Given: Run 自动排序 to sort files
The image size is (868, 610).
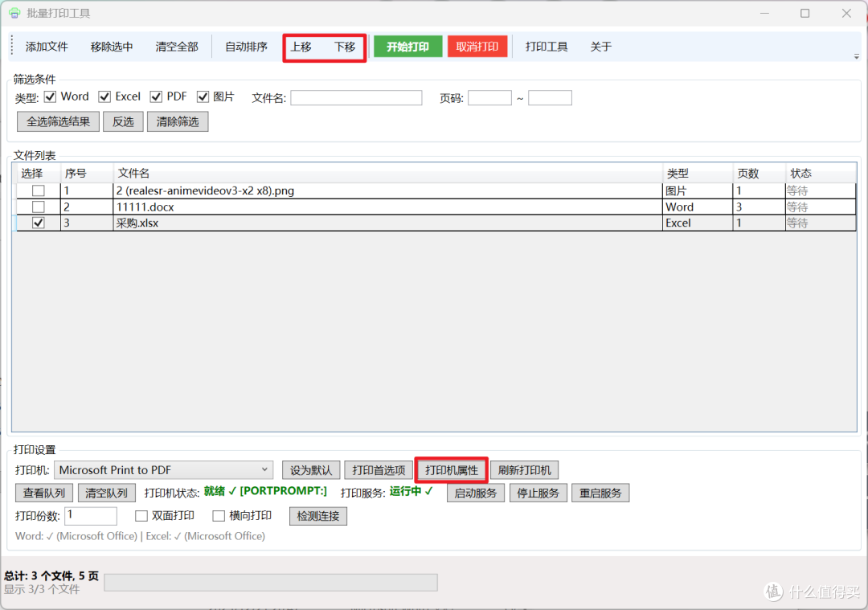Looking at the screenshot, I should [x=247, y=47].
